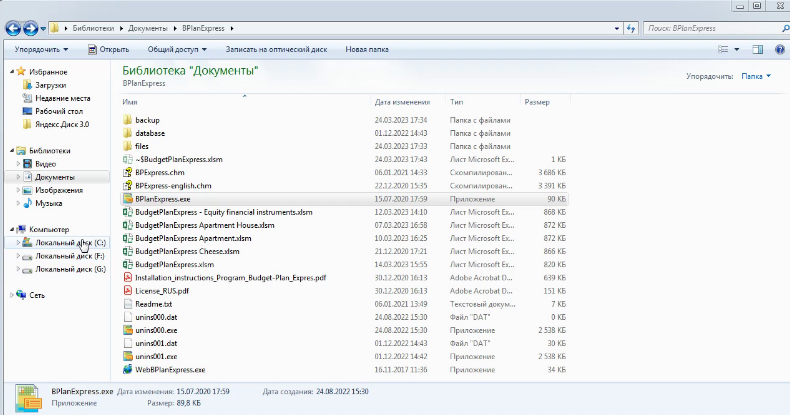
Task: Open address bar history dropdown arrow
Action: coord(617,29)
